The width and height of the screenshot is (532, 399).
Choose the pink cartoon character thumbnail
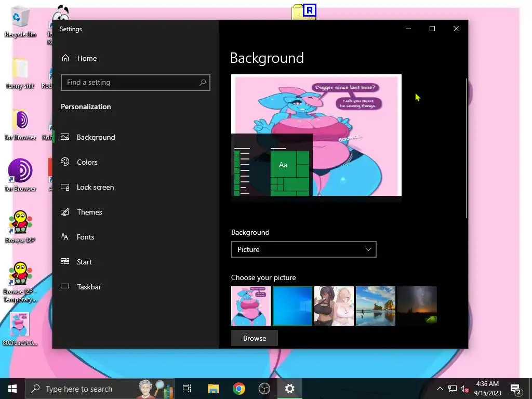click(x=251, y=306)
